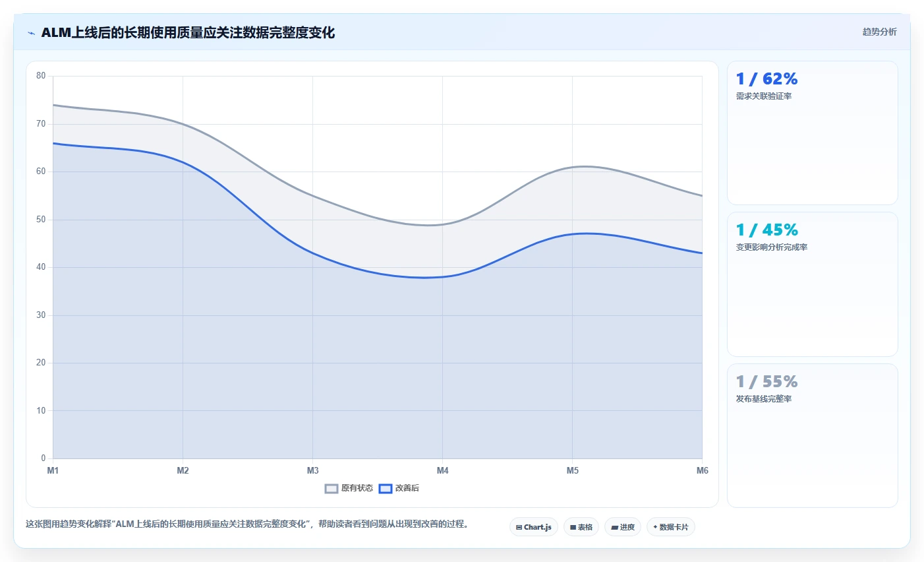Click the gray 原有状态 legend color box

coord(332,489)
